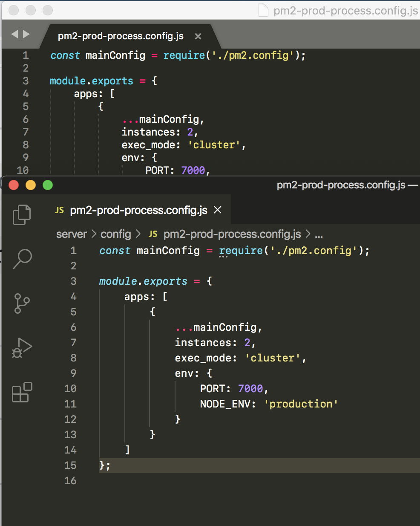The image size is (420, 526).
Task: Open the Run and Debug view
Action: (22, 348)
